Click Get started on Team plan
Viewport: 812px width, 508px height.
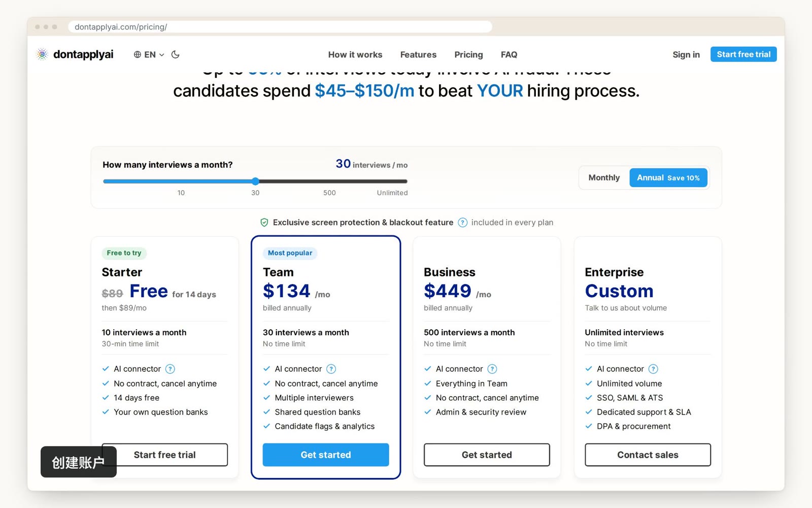tap(326, 455)
